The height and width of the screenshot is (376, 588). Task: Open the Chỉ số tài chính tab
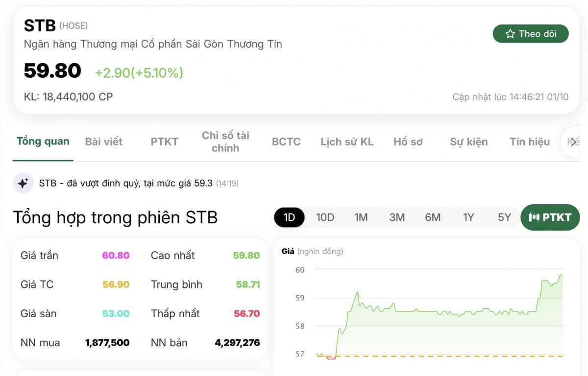pos(225,141)
